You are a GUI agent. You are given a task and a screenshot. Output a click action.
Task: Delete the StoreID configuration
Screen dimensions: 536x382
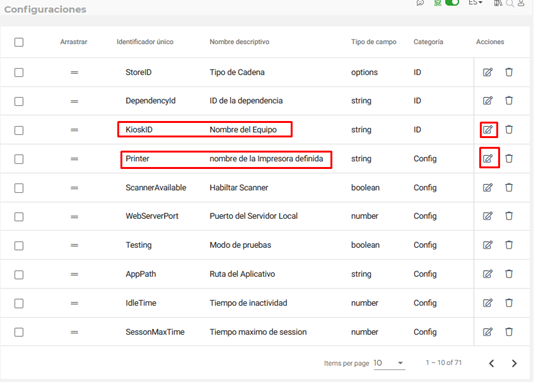tap(509, 72)
